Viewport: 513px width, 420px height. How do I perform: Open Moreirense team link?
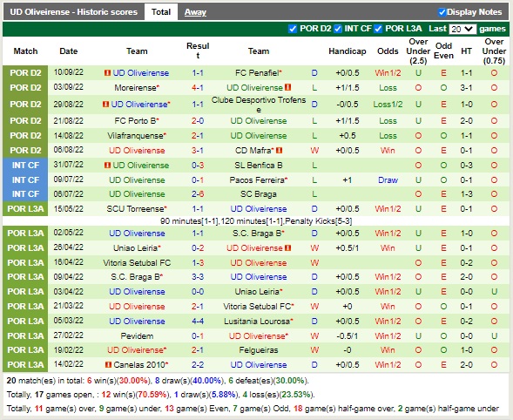coord(136,88)
